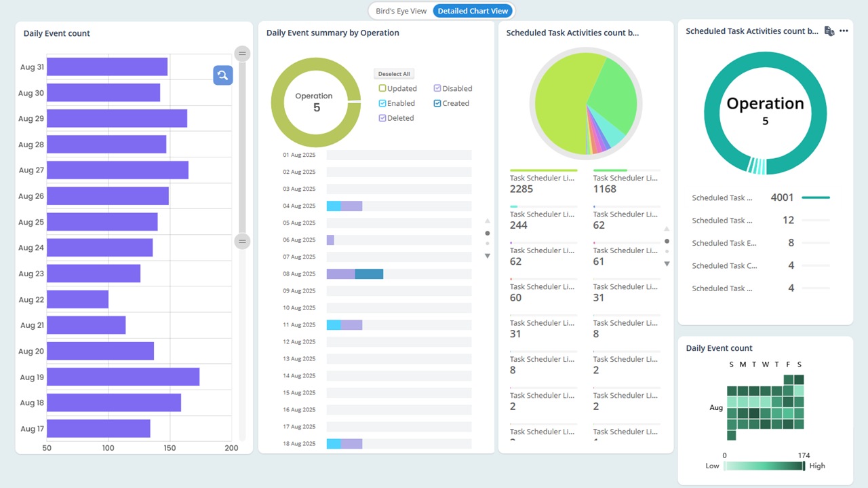The image size is (868, 488).
Task: Uncheck the Deleted operation checkbox
Action: (382, 118)
